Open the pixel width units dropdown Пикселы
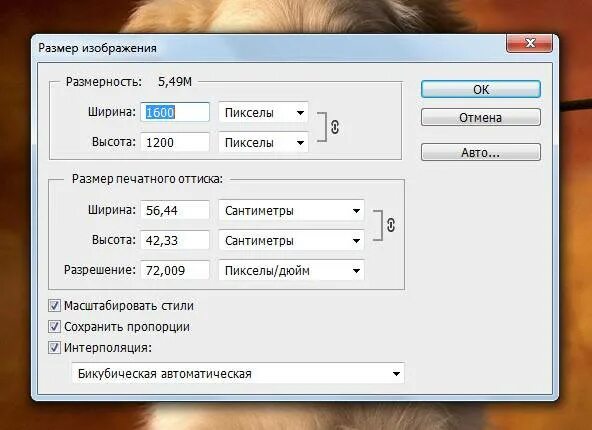The width and height of the screenshot is (592, 430). [x=263, y=112]
